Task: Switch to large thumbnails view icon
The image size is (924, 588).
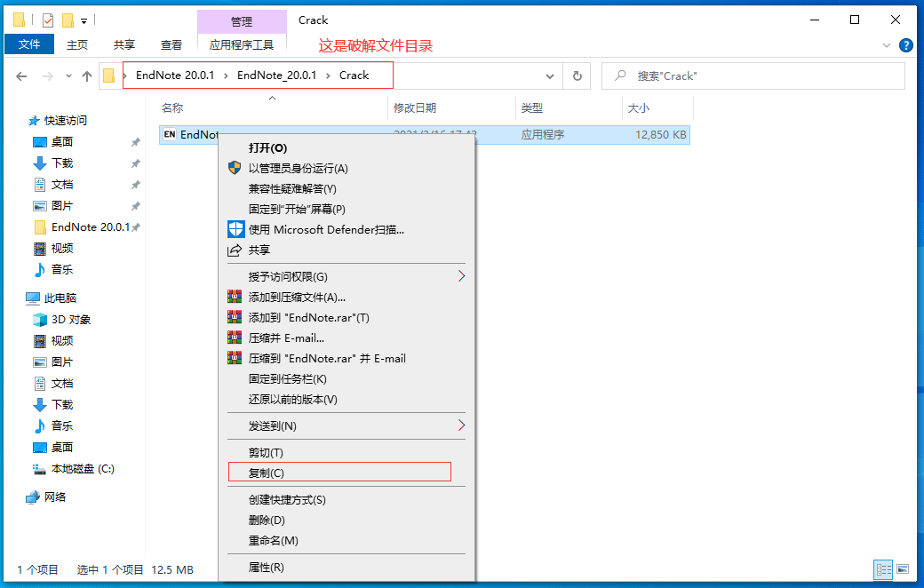Action: [x=903, y=569]
